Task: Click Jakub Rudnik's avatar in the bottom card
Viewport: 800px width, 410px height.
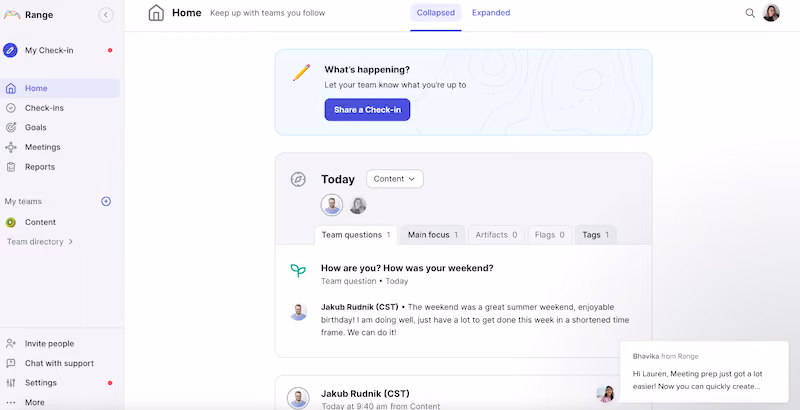Action: (x=298, y=398)
